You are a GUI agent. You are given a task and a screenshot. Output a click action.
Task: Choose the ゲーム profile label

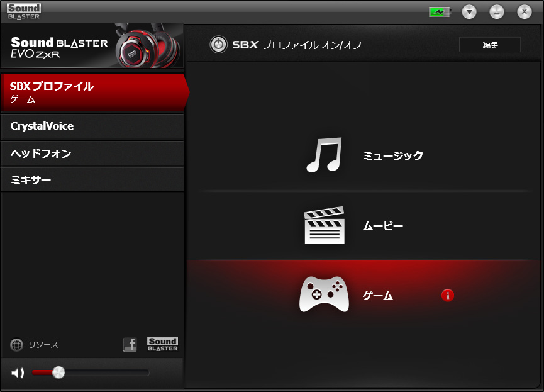pyautogui.click(x=378, y=296)
